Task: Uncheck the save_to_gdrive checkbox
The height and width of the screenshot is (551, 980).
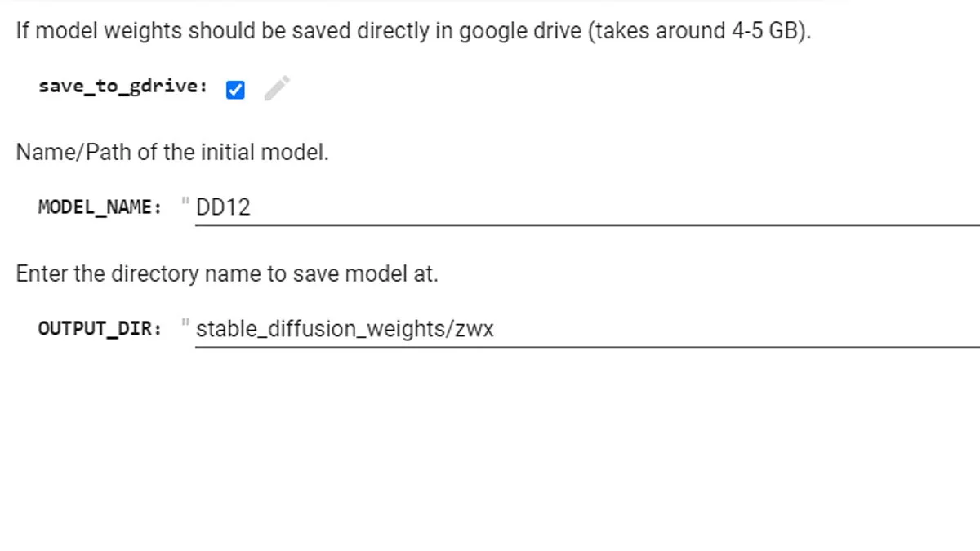Action: pyautogui.click(x=235, y=90)
